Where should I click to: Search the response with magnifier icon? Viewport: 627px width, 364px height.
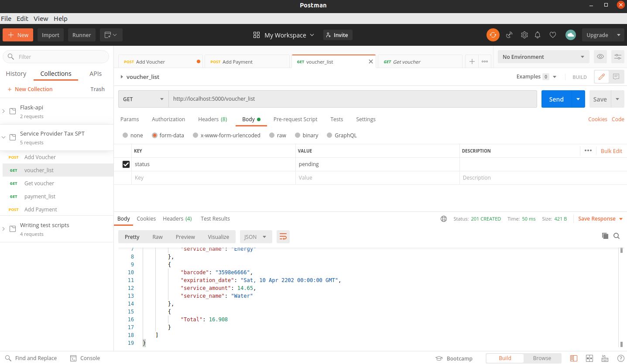[617, 236]
